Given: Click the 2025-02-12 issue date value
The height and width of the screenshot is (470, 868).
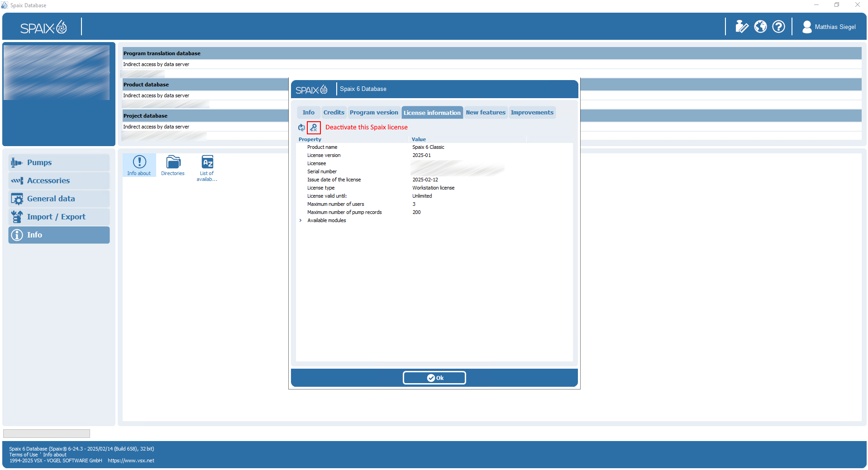Looking at the screenshot, I should [x=425, y=180].
